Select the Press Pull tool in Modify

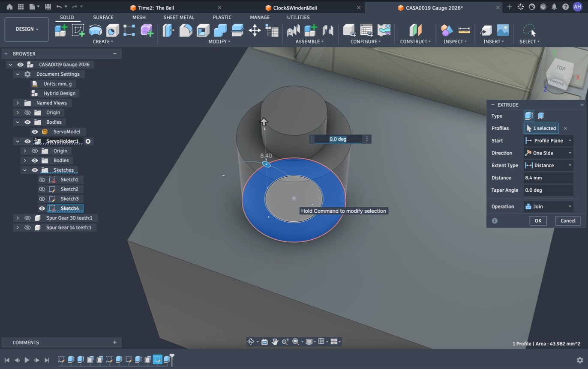point(168,30)
